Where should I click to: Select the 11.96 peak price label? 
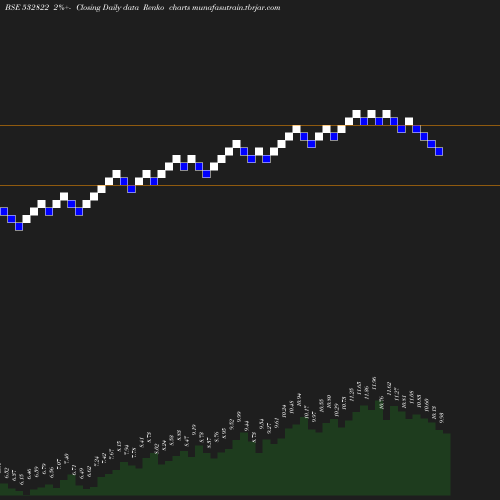pyautogui.click(x=374, y=383)
